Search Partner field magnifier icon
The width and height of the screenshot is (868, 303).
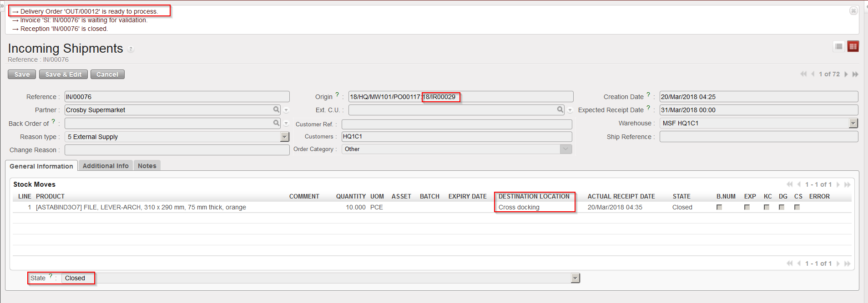coord(276,109)
